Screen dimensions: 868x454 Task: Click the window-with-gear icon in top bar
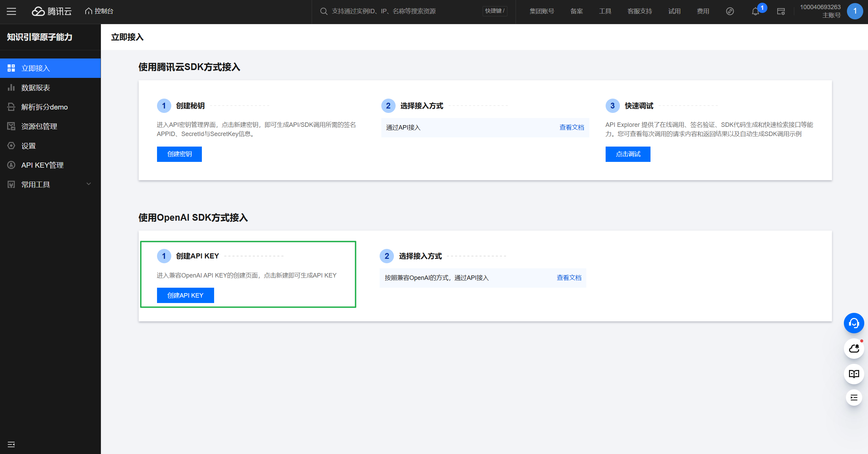tap(781, 12)
